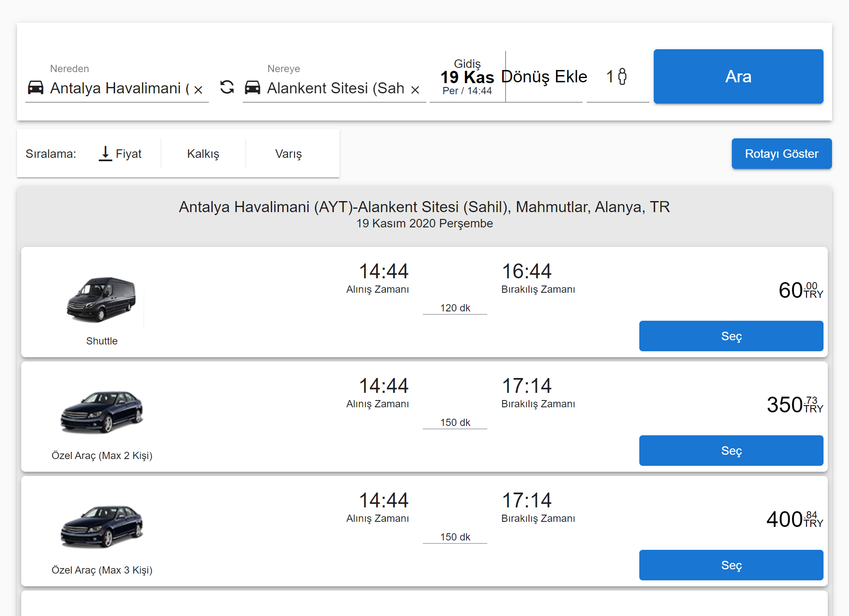Click the car icon in Nereden field
Viewport: 849px width, 616px height.
click(36, 88)
